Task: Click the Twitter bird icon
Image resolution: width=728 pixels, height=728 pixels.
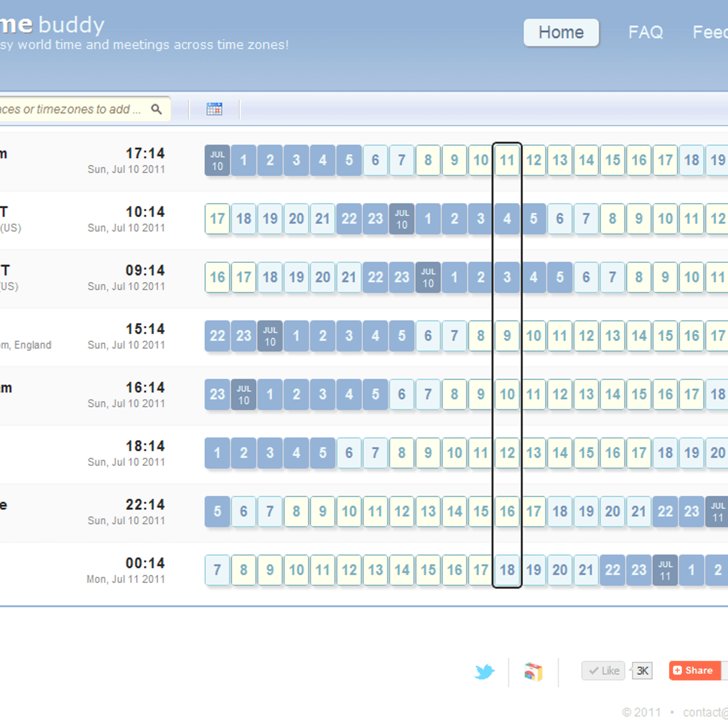Action: tap(484, 672)
